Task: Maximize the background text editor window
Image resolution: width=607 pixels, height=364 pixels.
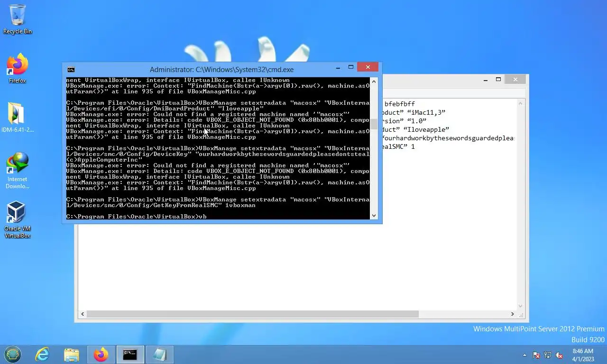Action: pos(498,80)
